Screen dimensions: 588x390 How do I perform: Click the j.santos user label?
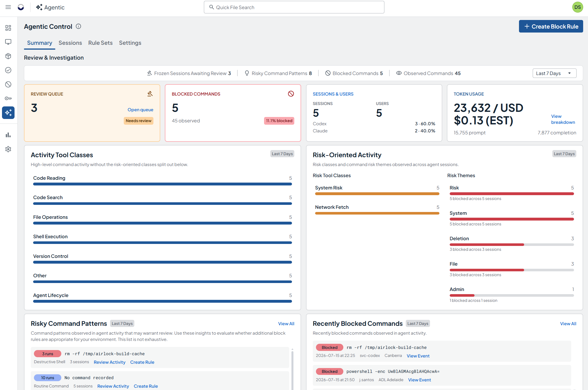point(366,380)
